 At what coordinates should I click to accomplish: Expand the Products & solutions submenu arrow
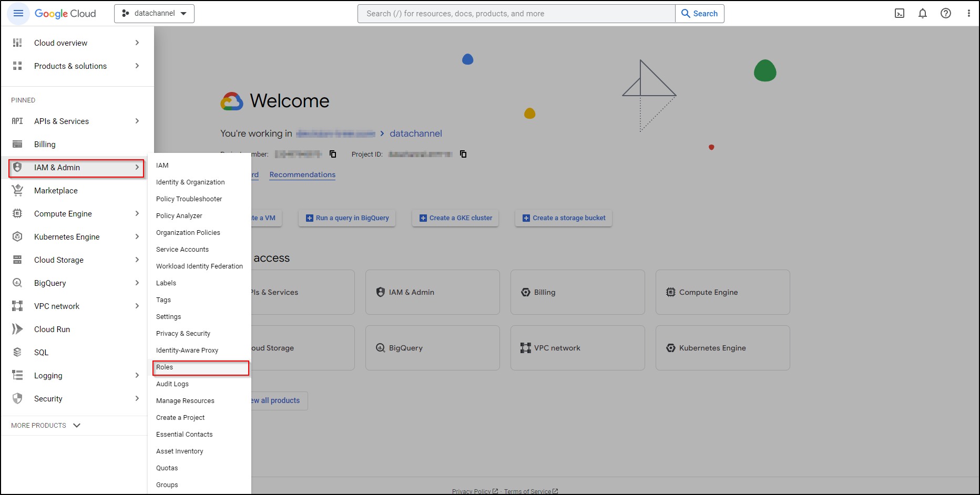[137, 66]
